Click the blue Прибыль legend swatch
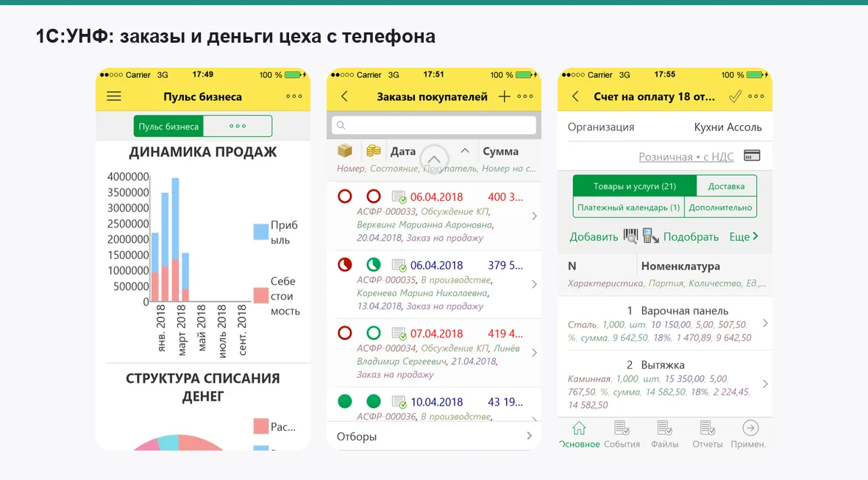Image resolution: width=868 pixels, height=480 pixels. pos(260,232)
